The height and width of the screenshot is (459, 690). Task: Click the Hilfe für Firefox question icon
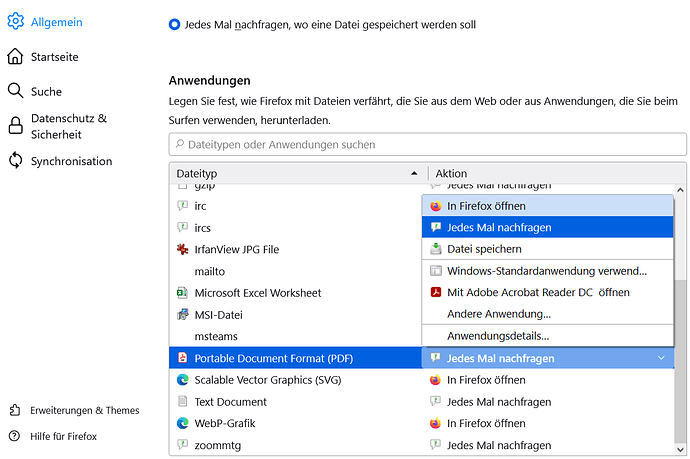(x=15, y=436)
